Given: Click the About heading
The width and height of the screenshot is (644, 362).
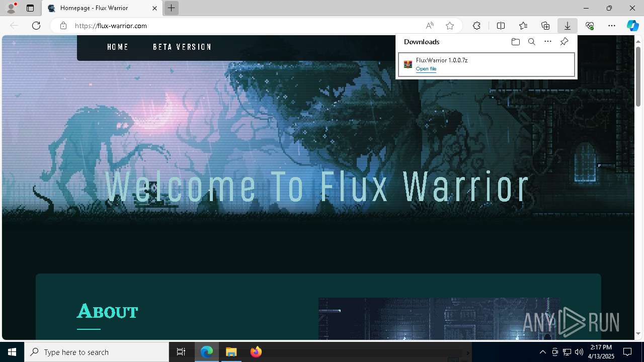Looking at the screenshot, I should coord(107,312).
